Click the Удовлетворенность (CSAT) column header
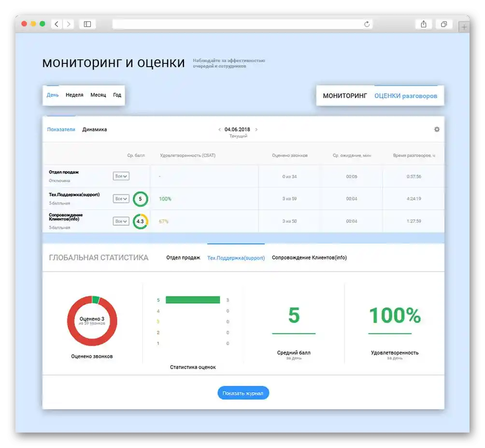 (x=188, y=155)
